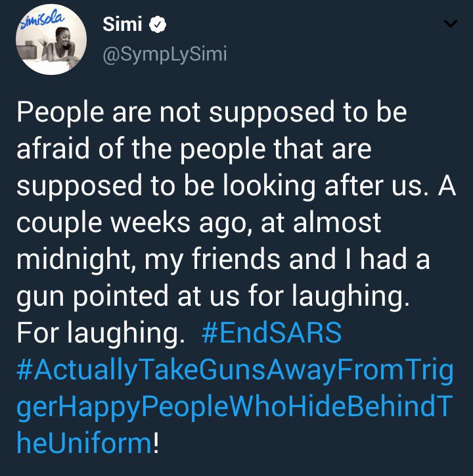Open the tweet options chevron menu
Image resolution: width=473 pixels, height=476 pixels.
coord(450,25)
